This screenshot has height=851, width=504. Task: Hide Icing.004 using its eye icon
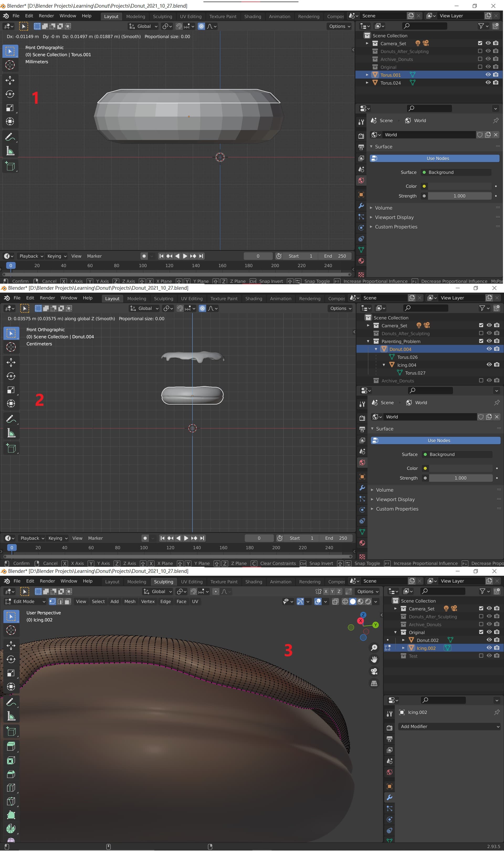click(x=489, y=365)
